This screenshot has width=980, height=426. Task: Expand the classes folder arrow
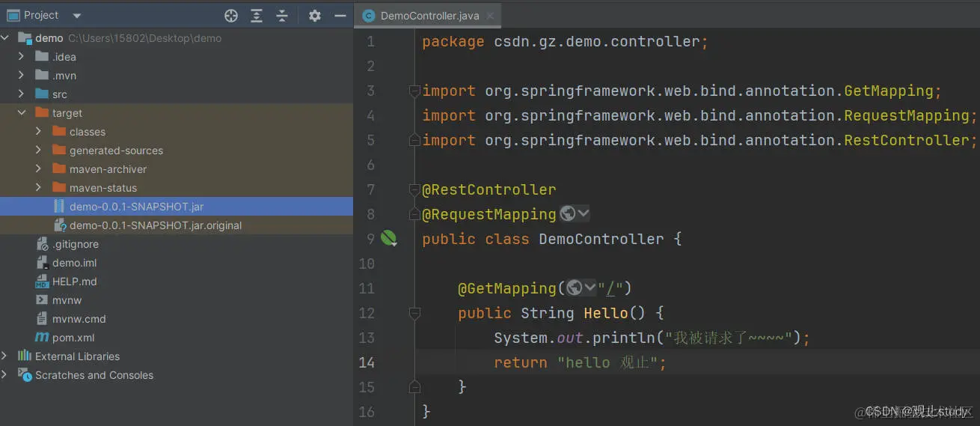click(x=39, y=132)
